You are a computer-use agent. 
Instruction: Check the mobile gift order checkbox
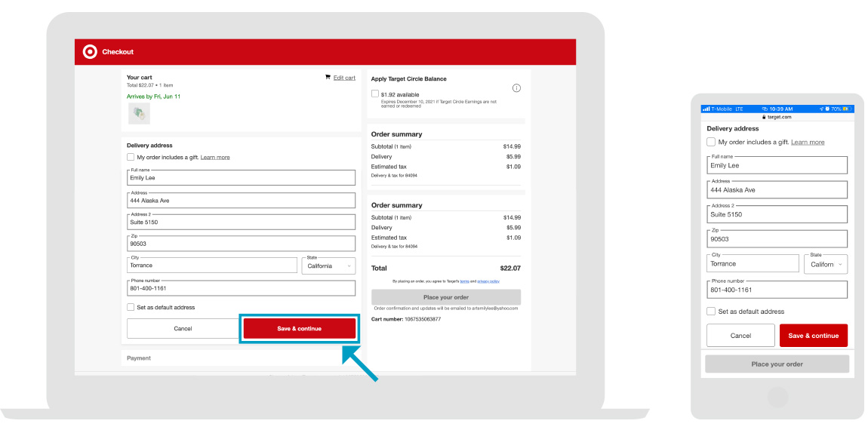pos(711,143)
